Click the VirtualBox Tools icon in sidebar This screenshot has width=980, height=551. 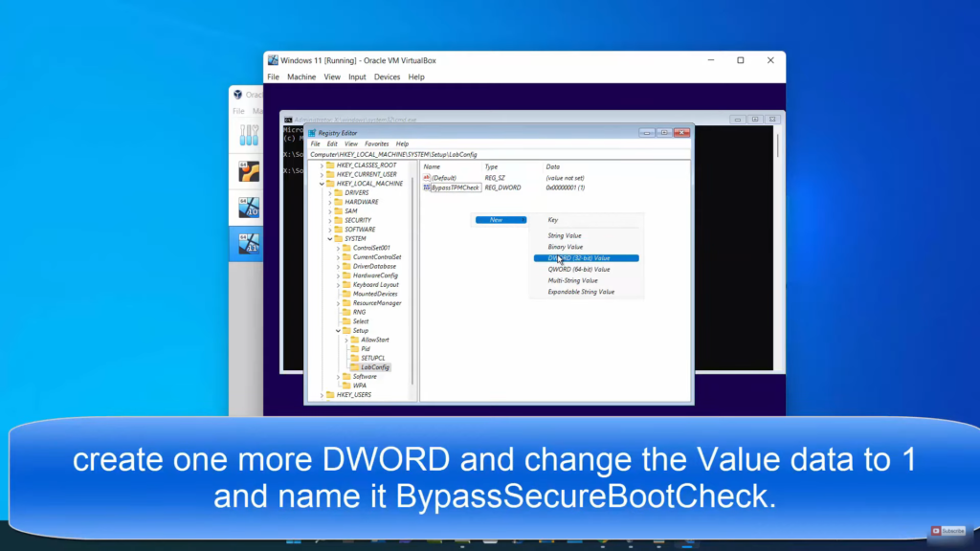coord(249,135)
